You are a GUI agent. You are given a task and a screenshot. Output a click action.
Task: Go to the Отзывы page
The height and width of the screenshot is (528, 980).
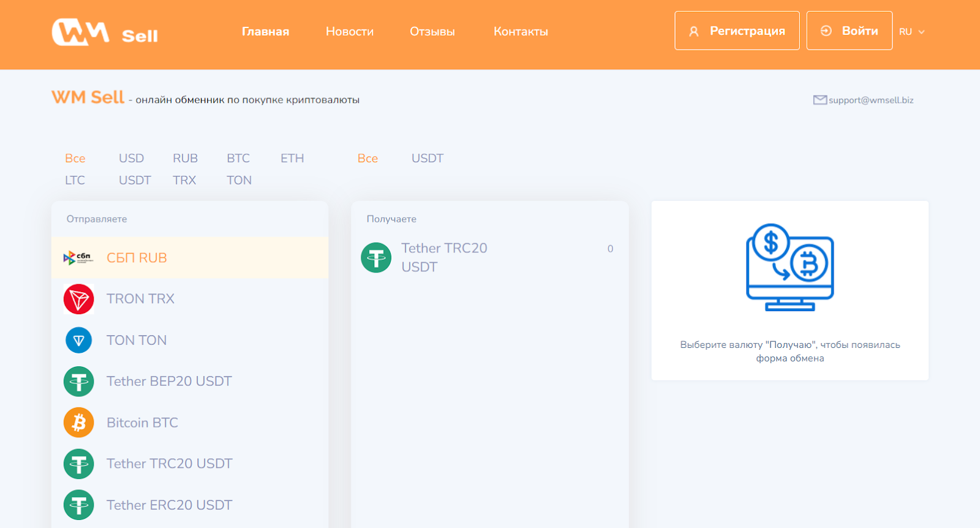coord(432,32)
